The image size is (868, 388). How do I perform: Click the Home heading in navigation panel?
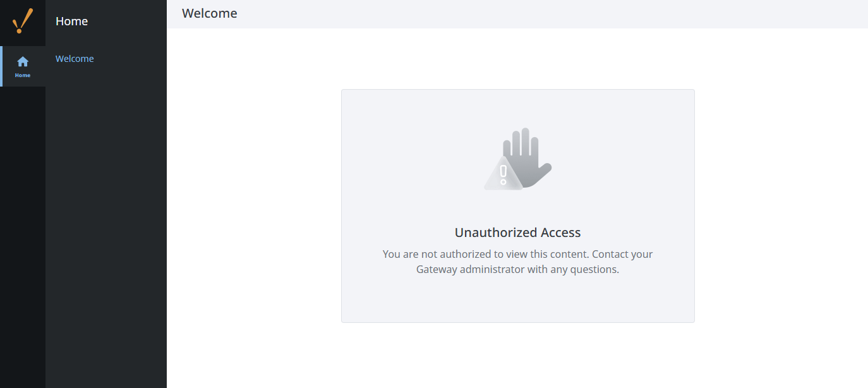(x=71, y=21)
